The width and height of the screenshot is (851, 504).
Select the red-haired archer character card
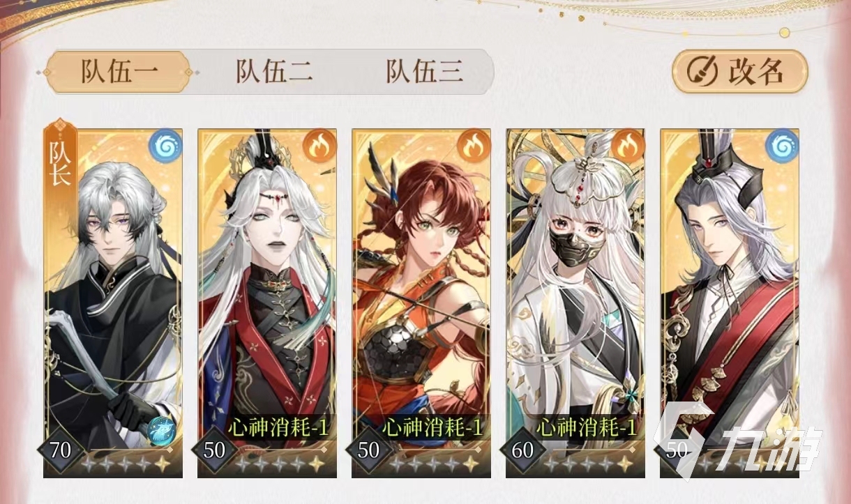(x=421, y=303)
